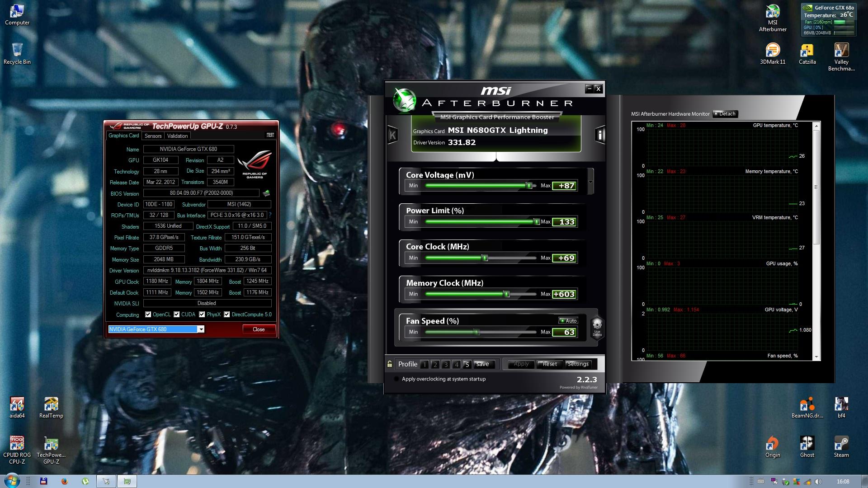
Task: Open the Recycle Bin desktop icon
Action: coord(17,54)
